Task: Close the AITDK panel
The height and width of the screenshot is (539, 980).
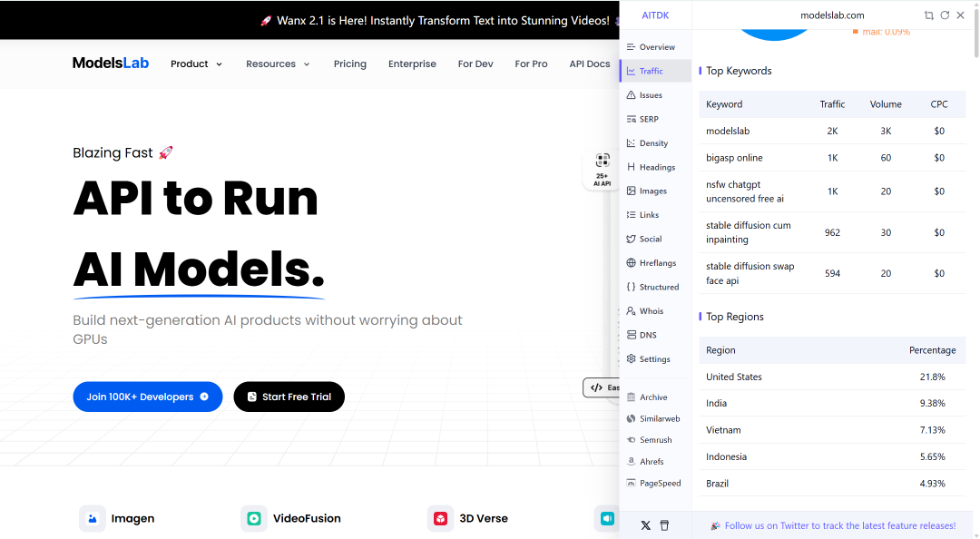Action: (x=961, y=15)
